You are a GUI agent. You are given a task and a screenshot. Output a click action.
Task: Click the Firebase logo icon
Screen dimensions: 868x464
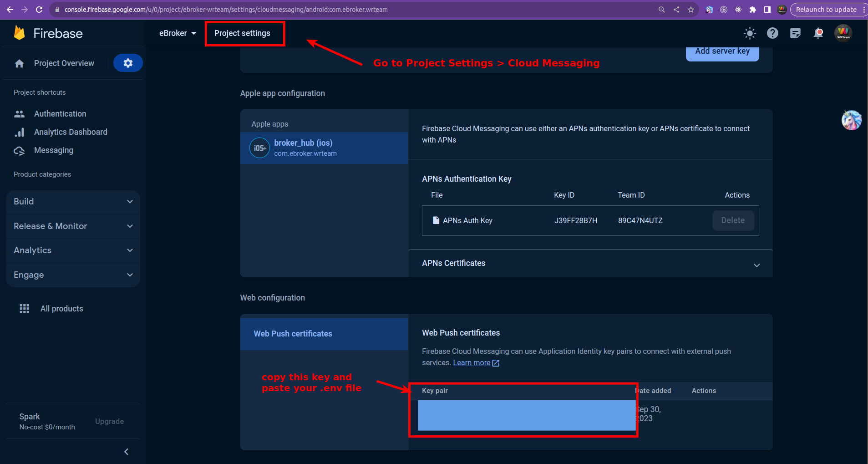[19, 33]
